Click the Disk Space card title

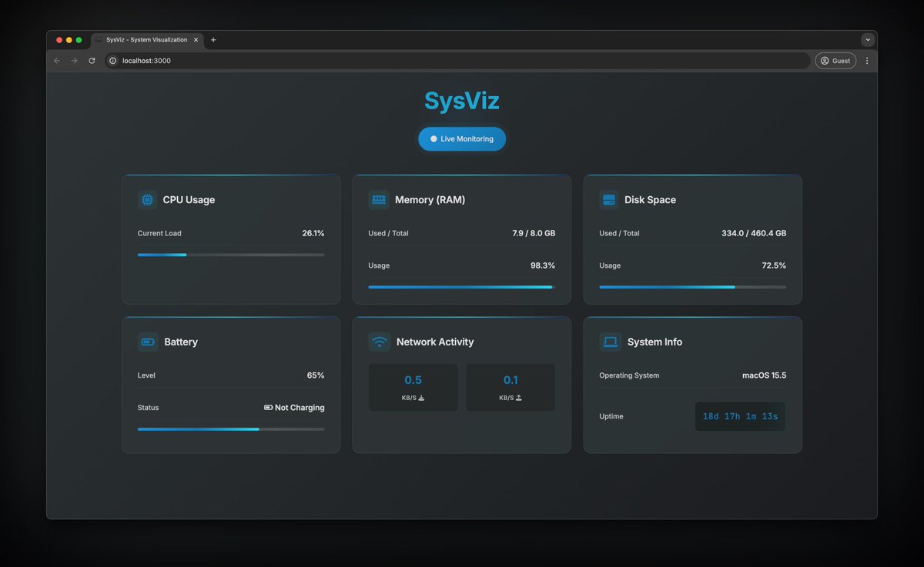pyautogui.click(x=650, y=200)
